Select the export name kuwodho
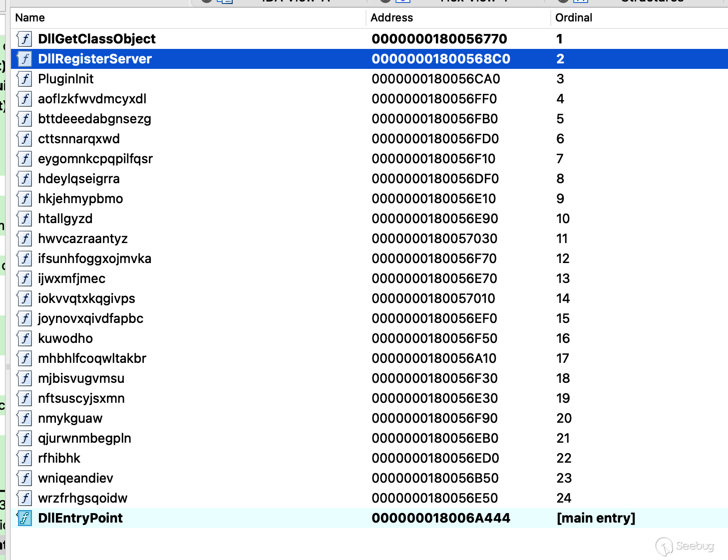Image resolution: width=728 pixels, height=560 pixels. 65,338
